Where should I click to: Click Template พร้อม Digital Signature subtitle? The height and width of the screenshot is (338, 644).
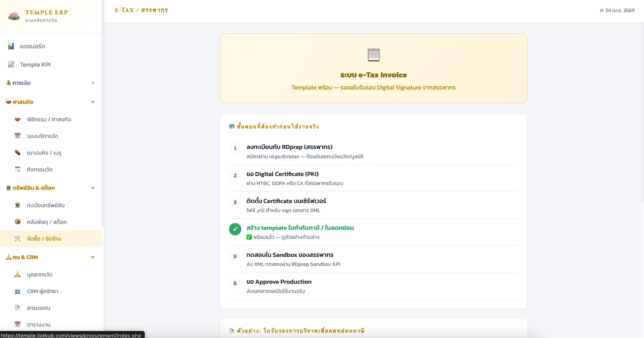[x=373, y=87]
